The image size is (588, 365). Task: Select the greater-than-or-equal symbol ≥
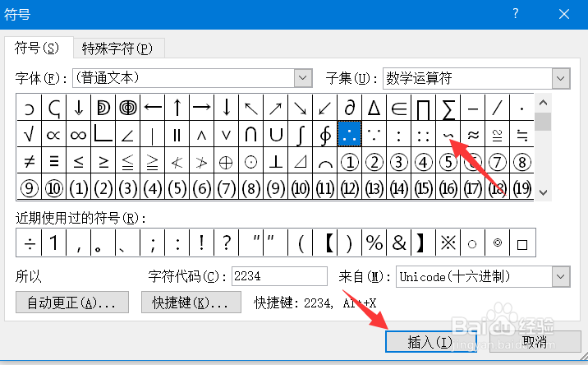pos(103,161)
